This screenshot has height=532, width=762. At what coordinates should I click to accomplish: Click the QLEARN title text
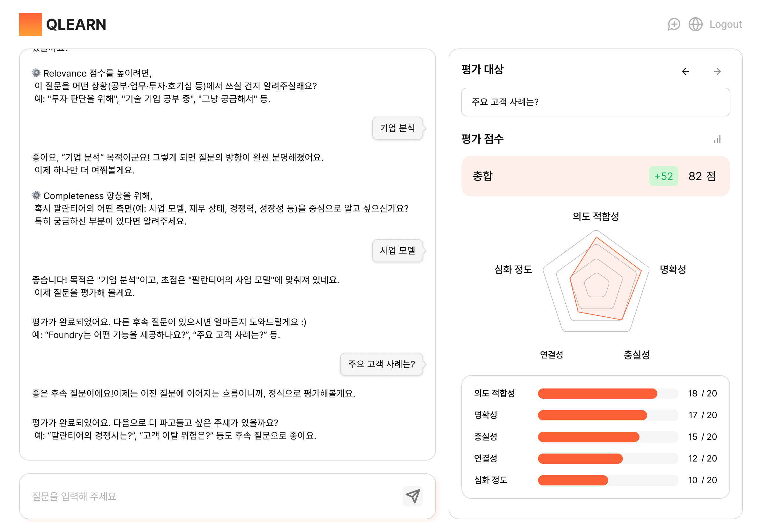(76, 25)
